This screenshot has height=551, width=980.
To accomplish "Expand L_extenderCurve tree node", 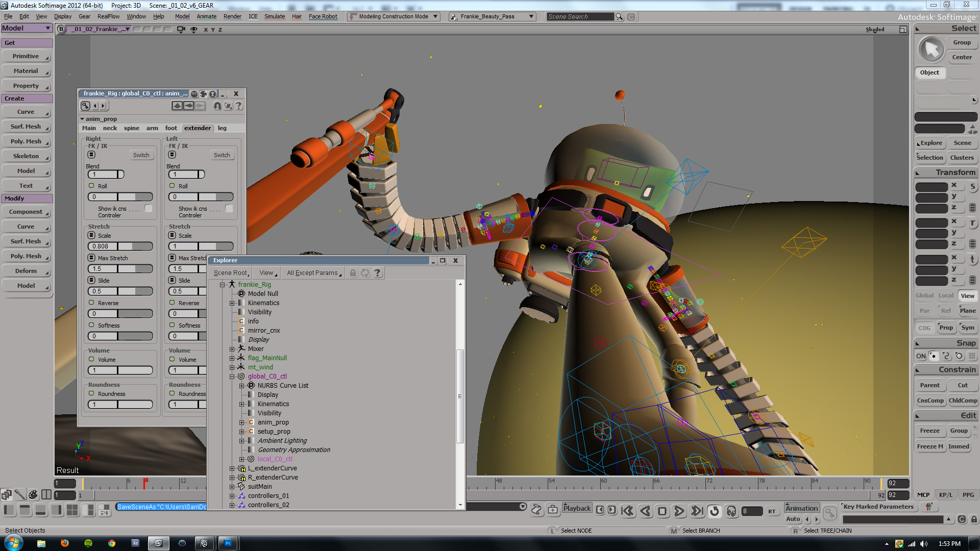I will [232, 468].
